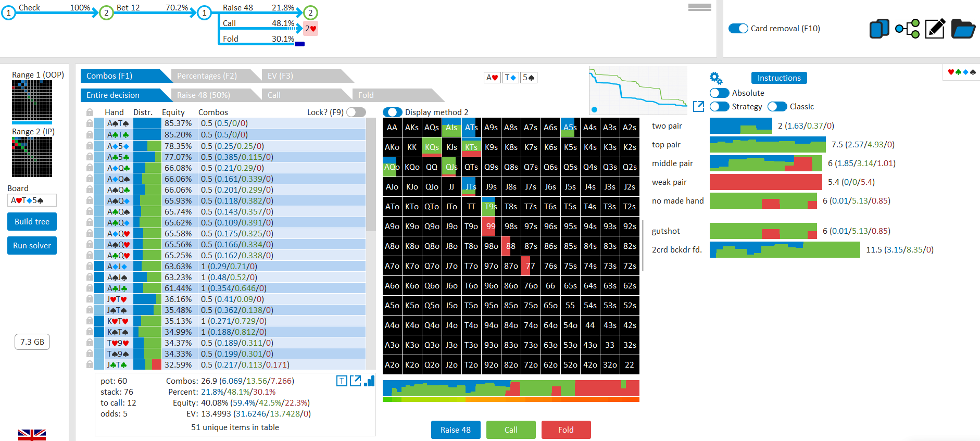Viewport: 980px width, 441px height.
Task: Toggle Display method 2 switch
Action: point(393,112)
